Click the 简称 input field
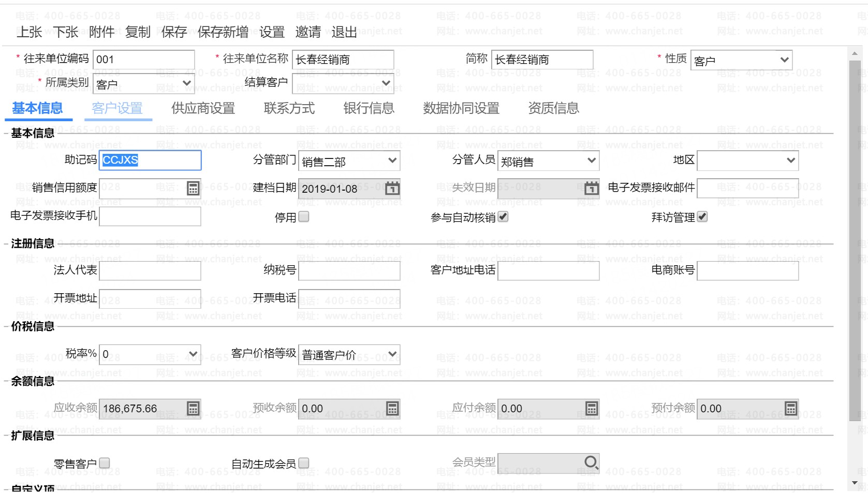 [542, 60]
